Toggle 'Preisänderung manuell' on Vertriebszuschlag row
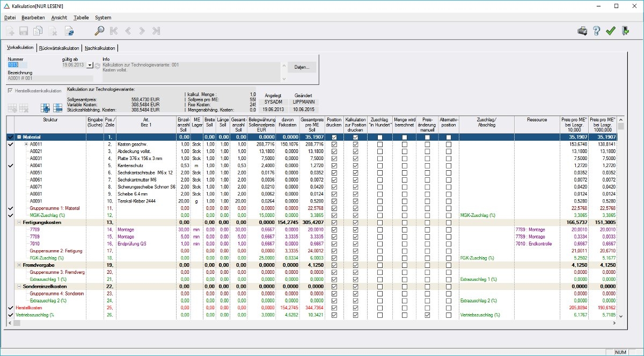The height and width of the screenshot is (356, 644). (427, 315)
